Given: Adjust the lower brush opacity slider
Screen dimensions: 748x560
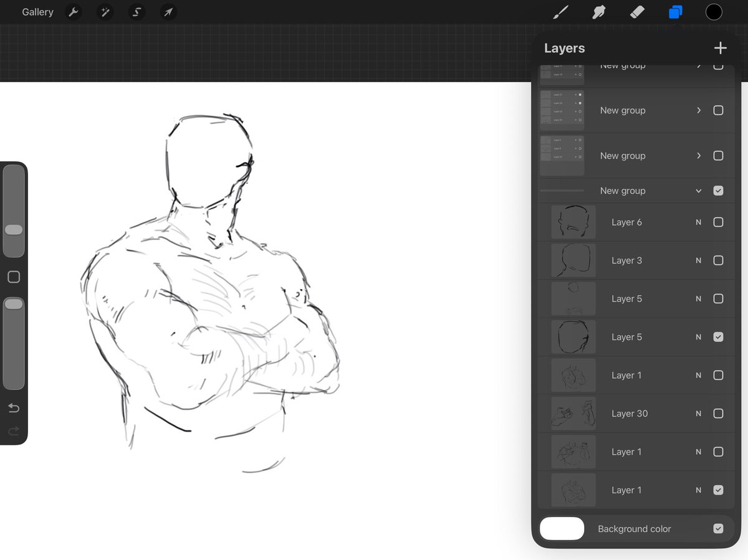Looking at the screenshot, I should (x=14, y=343).
